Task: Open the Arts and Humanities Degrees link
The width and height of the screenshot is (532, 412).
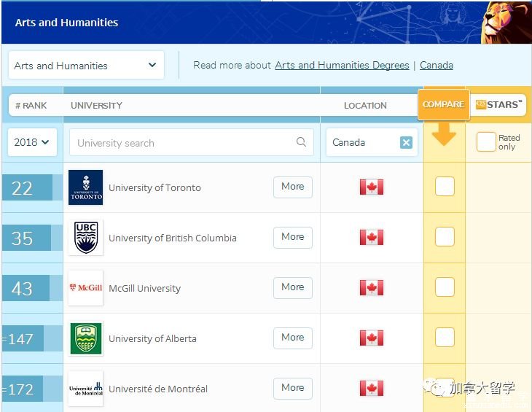Action: pyautogui.click(x=342, y=65)
